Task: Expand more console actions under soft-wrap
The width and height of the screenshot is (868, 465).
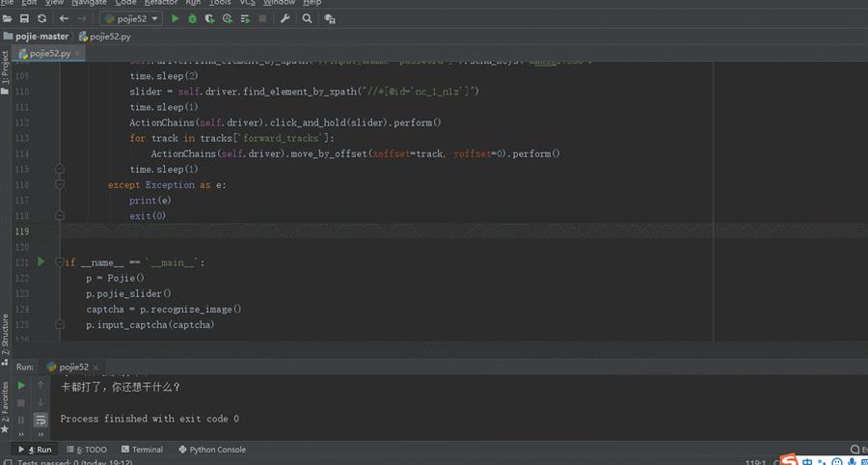Action: (41, 434)
